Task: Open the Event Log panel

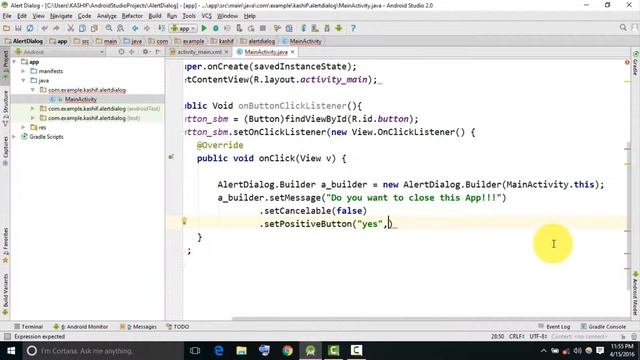Action: coord(554,327)
